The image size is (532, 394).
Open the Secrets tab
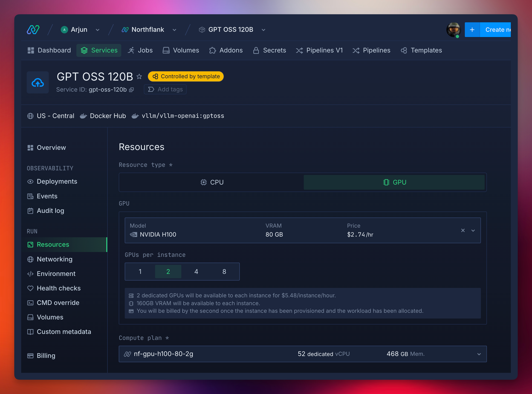pyautogui.click(x=269, y=50)
